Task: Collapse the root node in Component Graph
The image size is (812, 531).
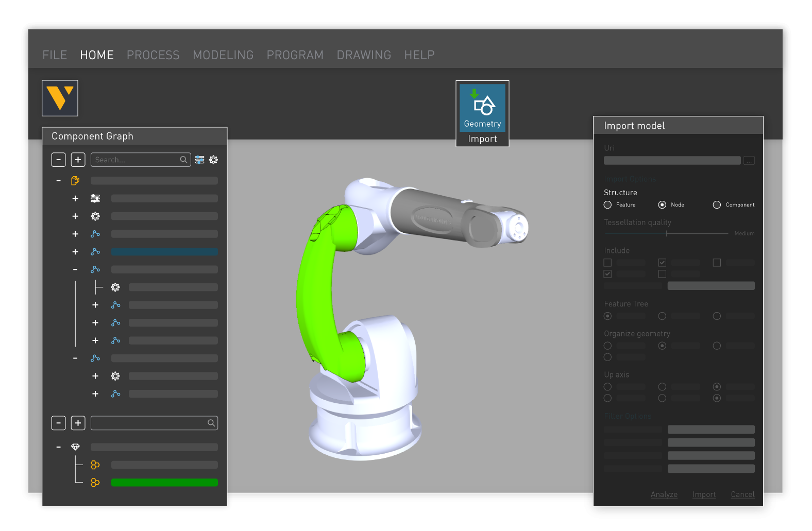Action: click(x=59, y=181)
